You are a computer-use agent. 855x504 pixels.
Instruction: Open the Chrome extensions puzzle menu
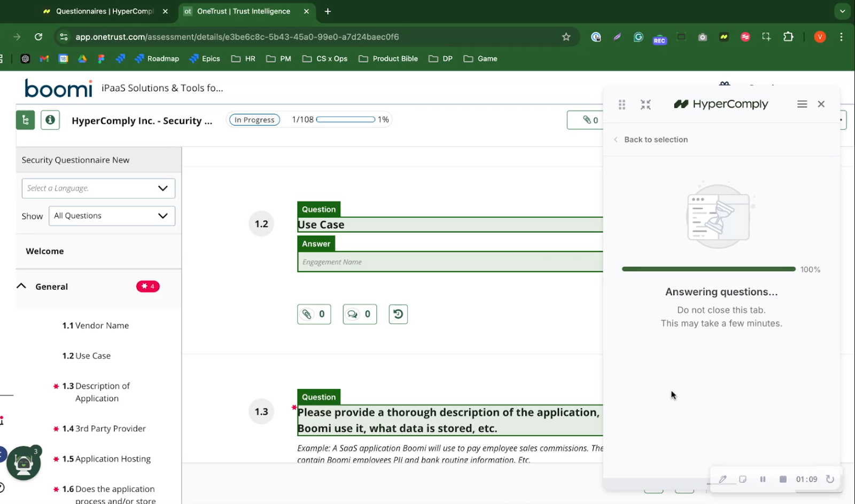click(788, 37)
